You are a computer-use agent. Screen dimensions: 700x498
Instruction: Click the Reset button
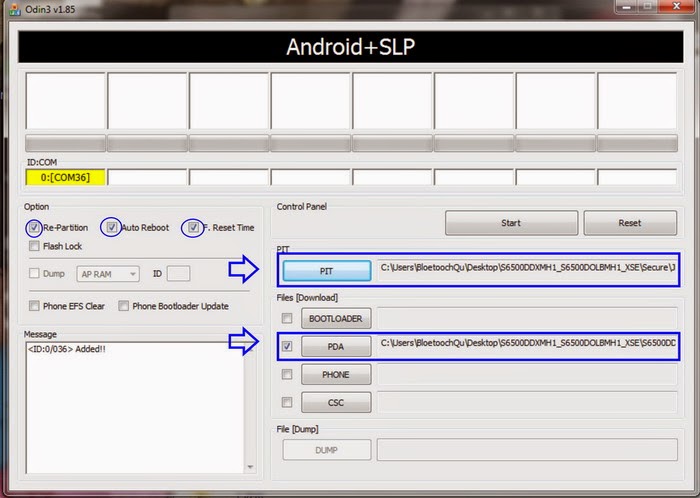coord(630,223)
